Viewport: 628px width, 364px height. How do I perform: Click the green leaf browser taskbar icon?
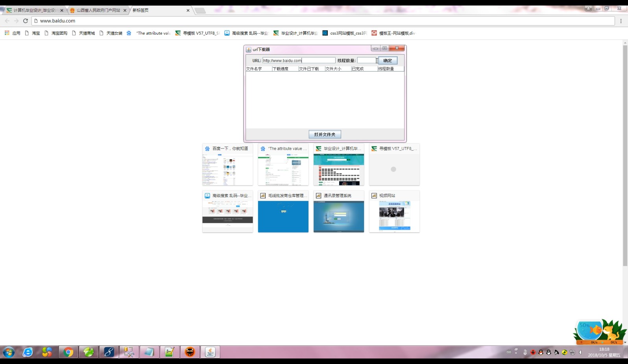pyautogui.click(x=89, y=352)
